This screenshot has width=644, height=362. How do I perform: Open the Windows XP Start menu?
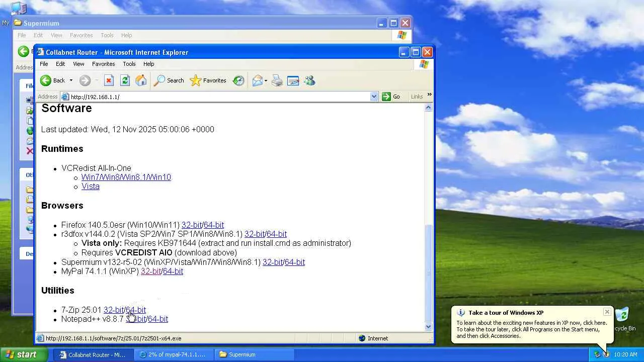pyautogui.click(x=25, y=354)
